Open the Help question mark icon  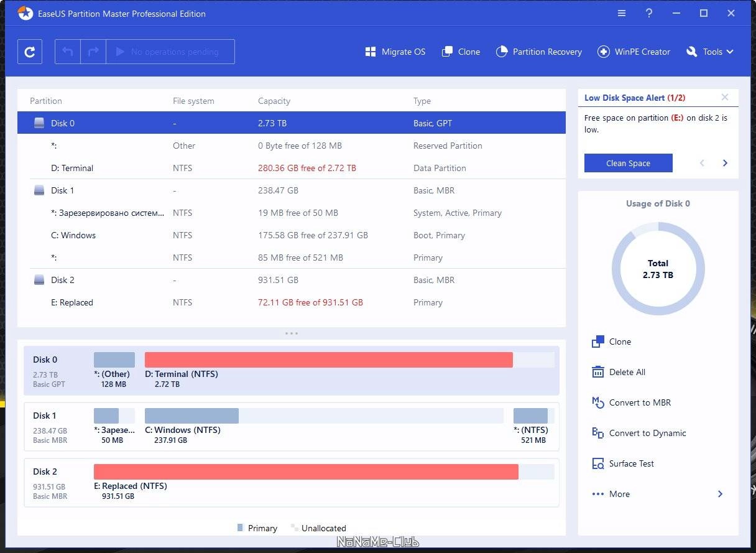pyautogui.click(x=649, y=13)
